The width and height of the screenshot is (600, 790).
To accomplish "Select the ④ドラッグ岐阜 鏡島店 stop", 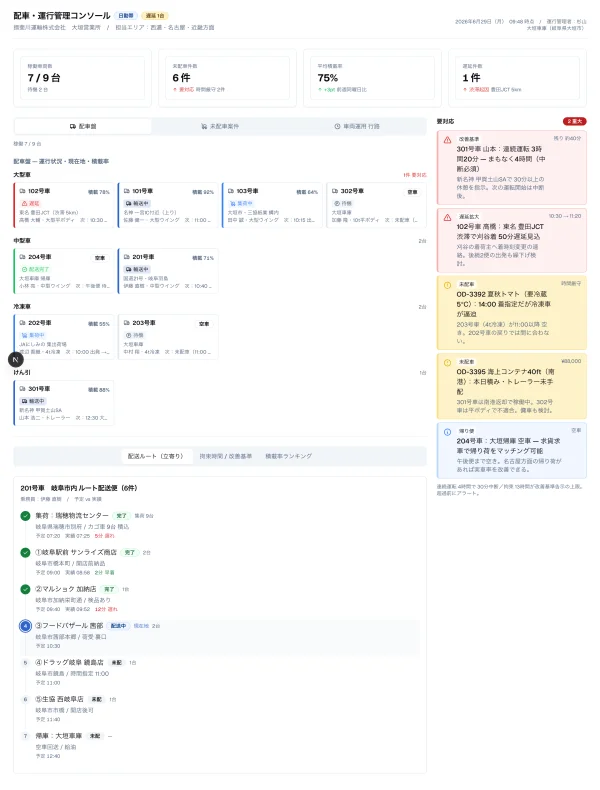I will [x=219, y=672].
